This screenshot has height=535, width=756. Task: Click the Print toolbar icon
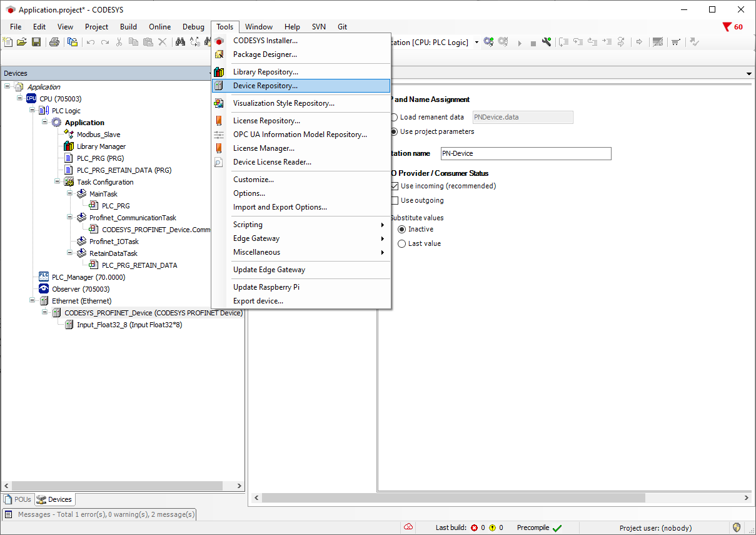click(x=54, y=42)
